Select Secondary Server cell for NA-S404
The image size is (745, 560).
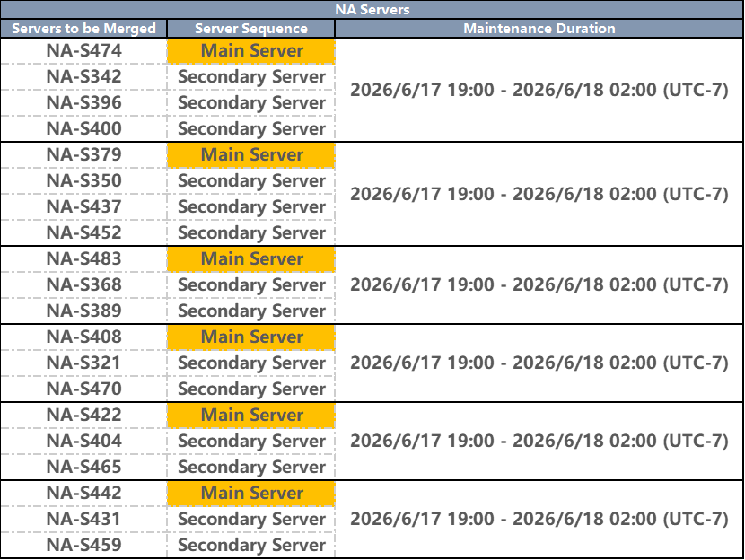[251, 442]
